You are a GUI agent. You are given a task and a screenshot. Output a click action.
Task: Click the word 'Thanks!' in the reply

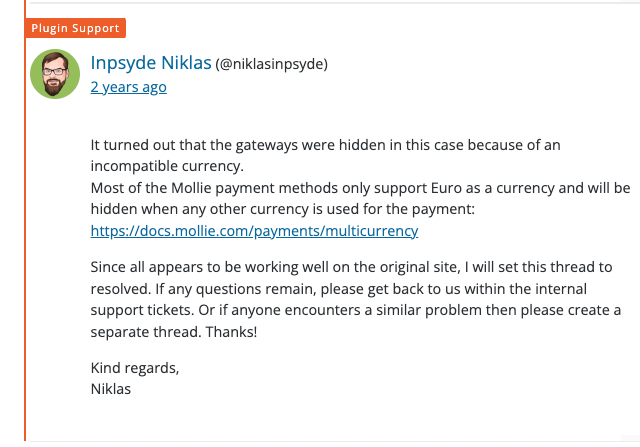[x=231, y=332]
